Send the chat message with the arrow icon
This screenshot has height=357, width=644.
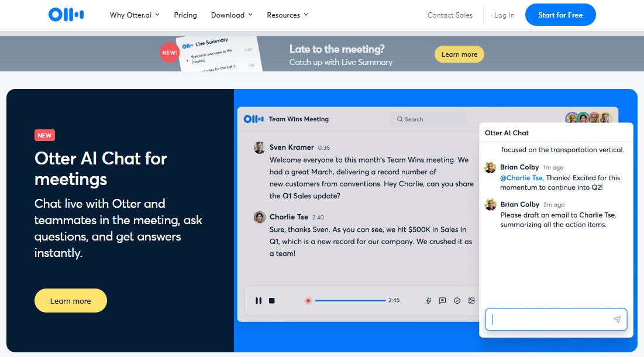pyautogui.click(x=617, y=320)
